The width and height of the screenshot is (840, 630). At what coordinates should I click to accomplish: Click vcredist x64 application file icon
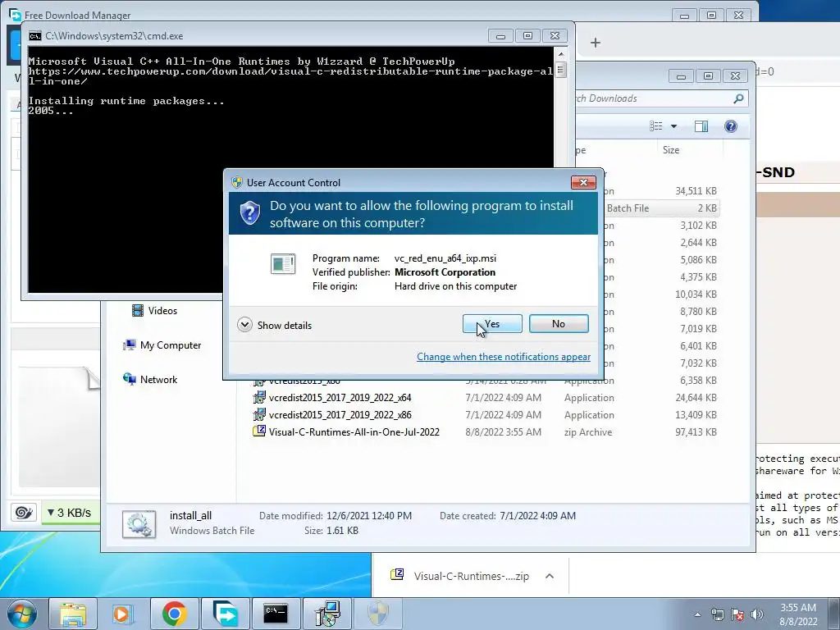[259, 397]
